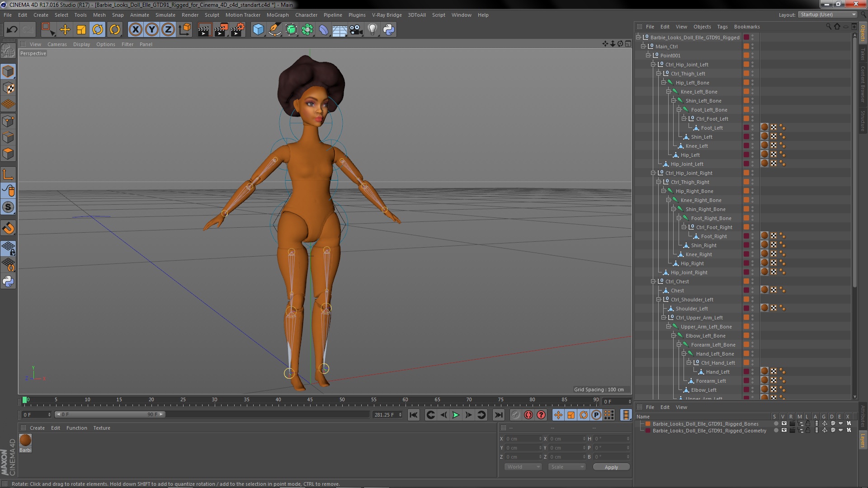Click Play Forwards button
This screenshot has width=868, height=488.
pyautogui.click(x=456, y=415)
